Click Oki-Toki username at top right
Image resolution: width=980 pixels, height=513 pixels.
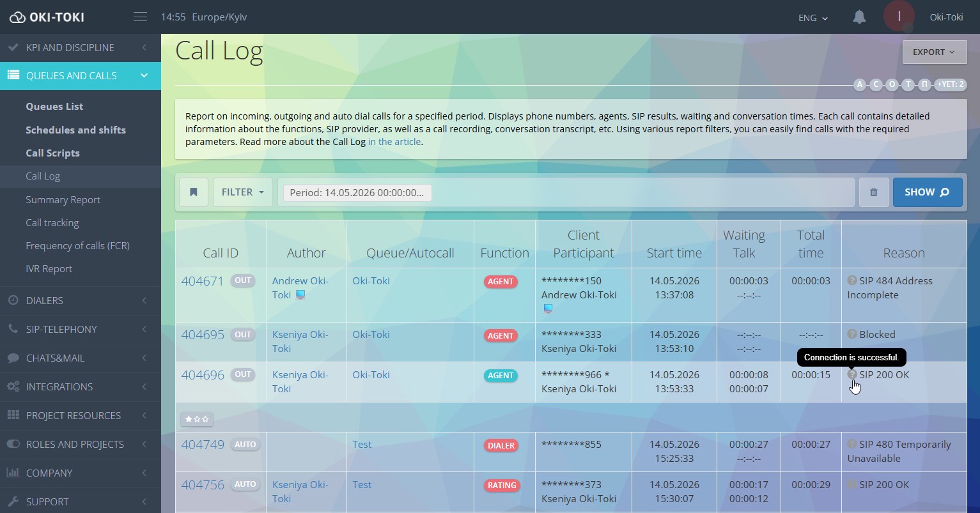(946, 17)
